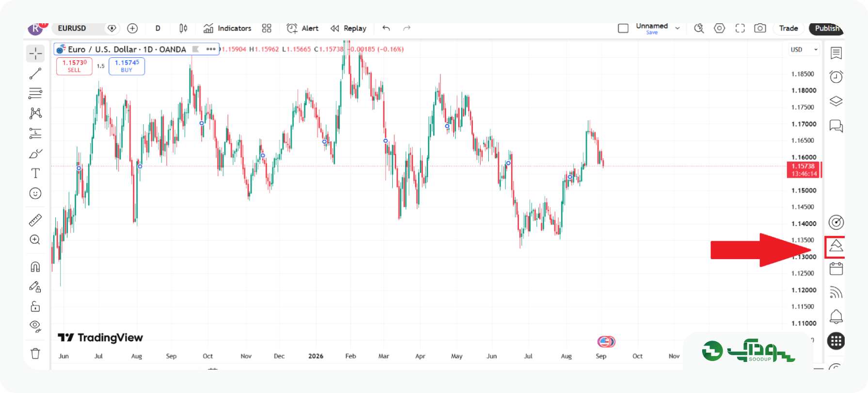Viewport: 868px width, 393px height.
Task: Open the Trade panel
Action: pyautogui.click(x=788, y=28)
